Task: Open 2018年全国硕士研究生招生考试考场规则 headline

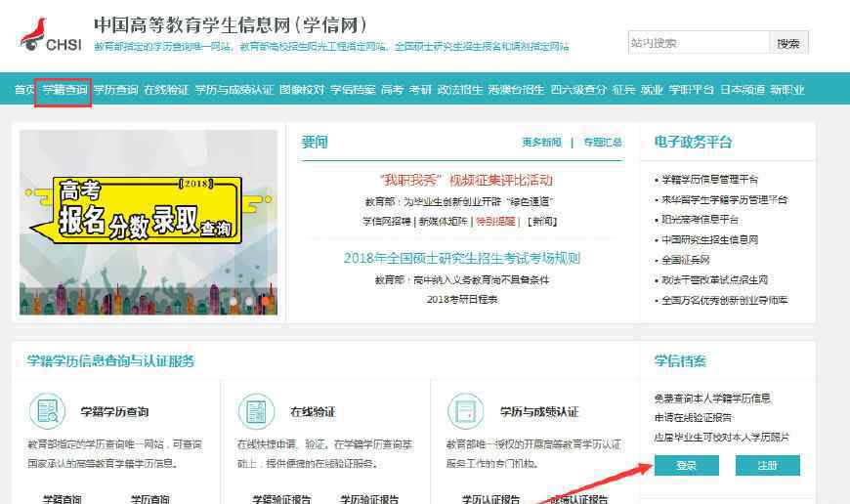Action: (462, 258)
